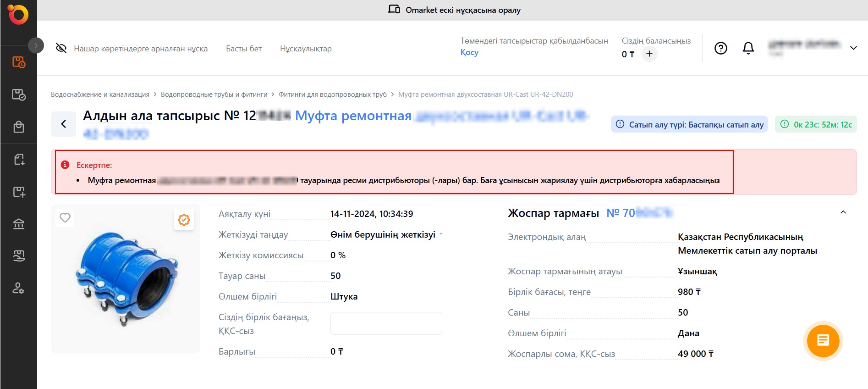
Task: Click 'Муфта ремонтная' product title link
Action: coord(353,116)
